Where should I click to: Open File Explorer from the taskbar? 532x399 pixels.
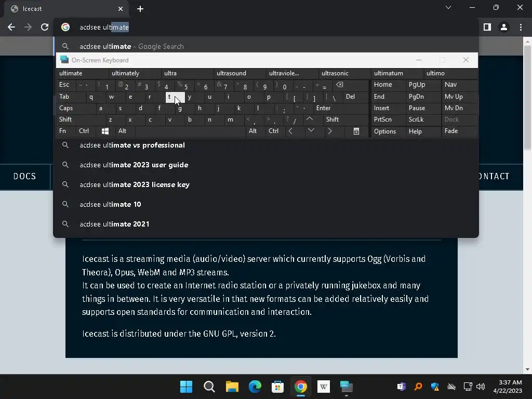[x=232, y=387]
